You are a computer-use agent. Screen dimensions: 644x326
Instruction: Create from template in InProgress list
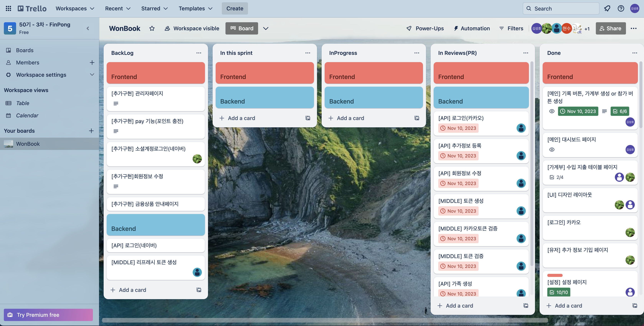[416, 118]
